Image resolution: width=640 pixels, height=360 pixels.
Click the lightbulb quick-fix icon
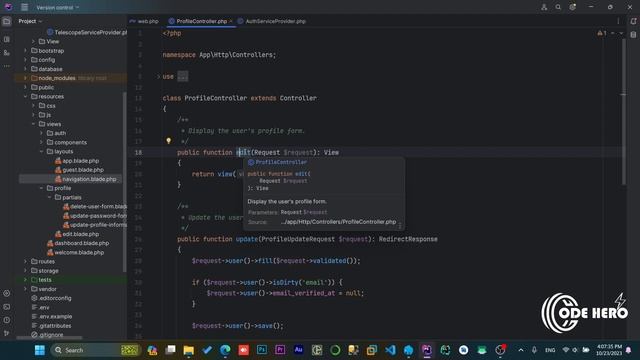(x=169, y=141)
